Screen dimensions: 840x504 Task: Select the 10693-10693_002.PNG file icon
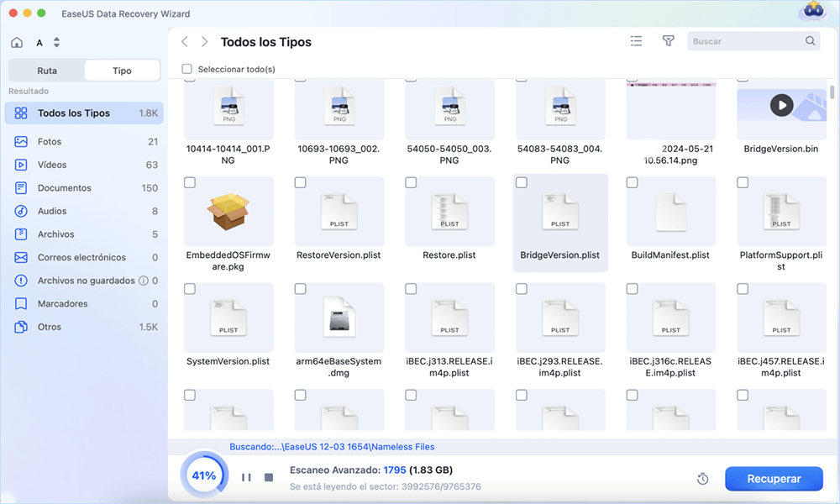339,106
